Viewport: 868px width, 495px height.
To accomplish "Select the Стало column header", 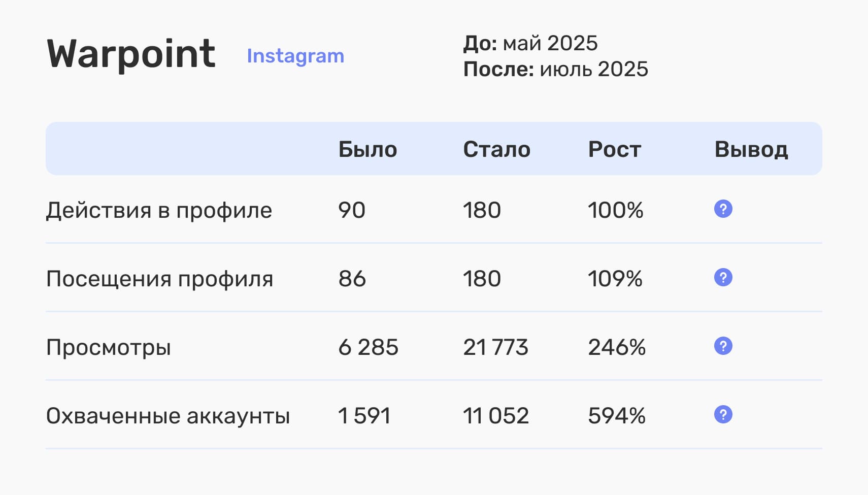I will (496, 149).
